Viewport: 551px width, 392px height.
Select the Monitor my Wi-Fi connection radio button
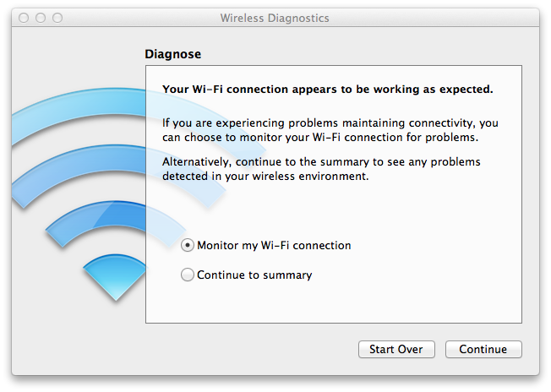click(188, 246)
